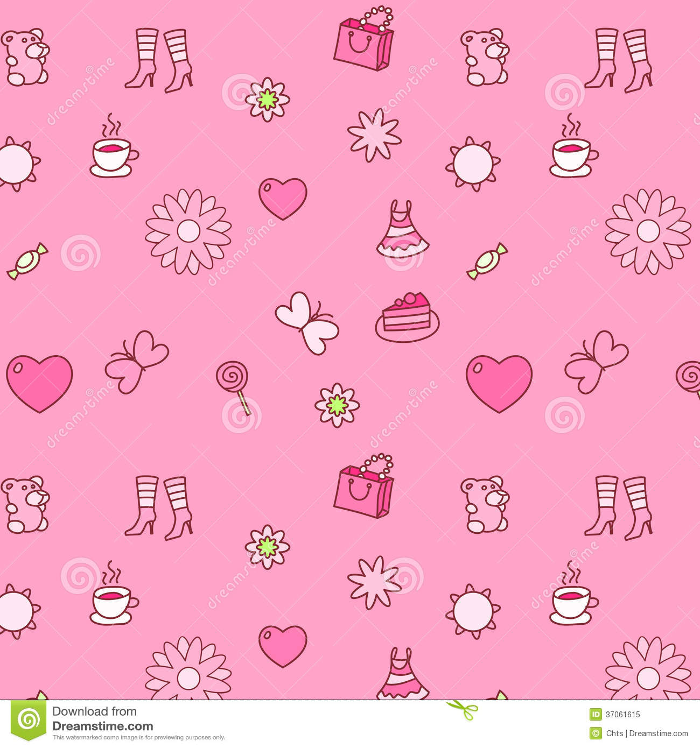The image size is (700, 748).
Task: Click the cake slice on a plate
Action: pos(407,317)
